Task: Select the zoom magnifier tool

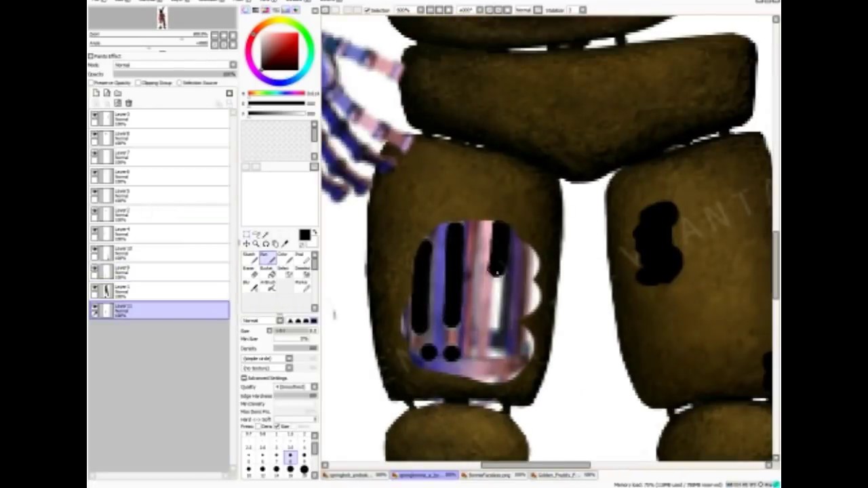Action: [x=256, y=243]
